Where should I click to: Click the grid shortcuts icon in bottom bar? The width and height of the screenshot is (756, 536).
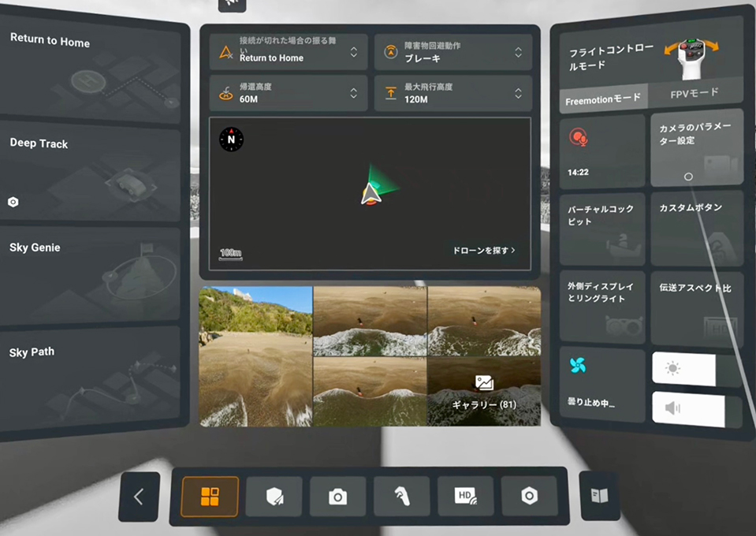coord(210,497)
